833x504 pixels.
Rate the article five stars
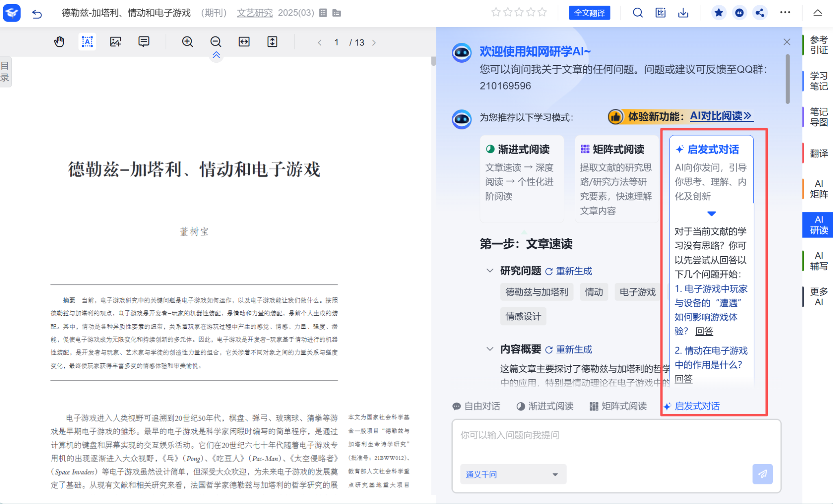tap(542, 13)
